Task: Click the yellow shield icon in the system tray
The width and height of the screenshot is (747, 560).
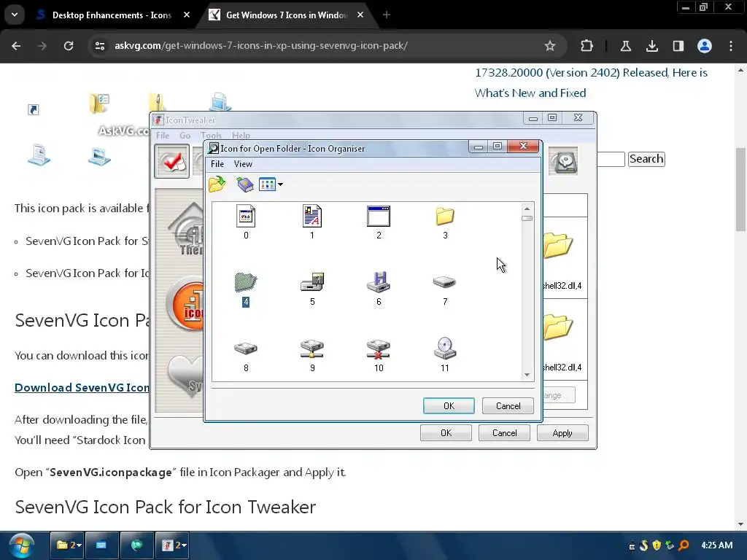Action: [x=657, y=545]
